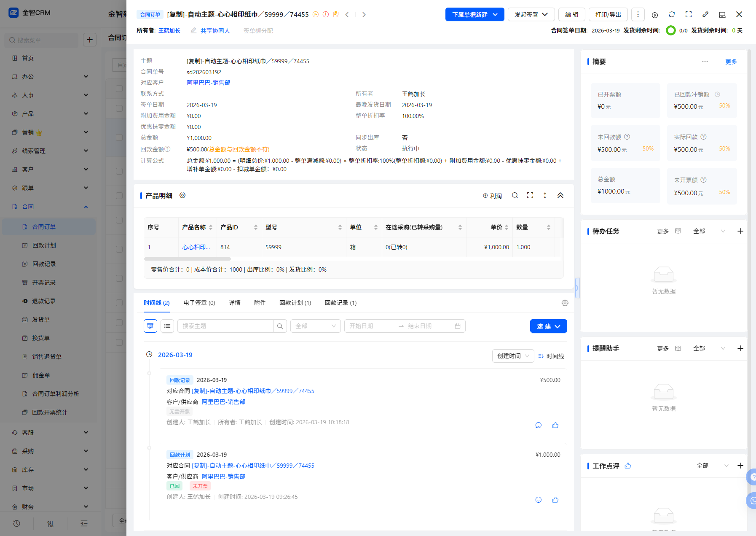Open the 创建时间 sort dropdown

[x=513, y=356]
